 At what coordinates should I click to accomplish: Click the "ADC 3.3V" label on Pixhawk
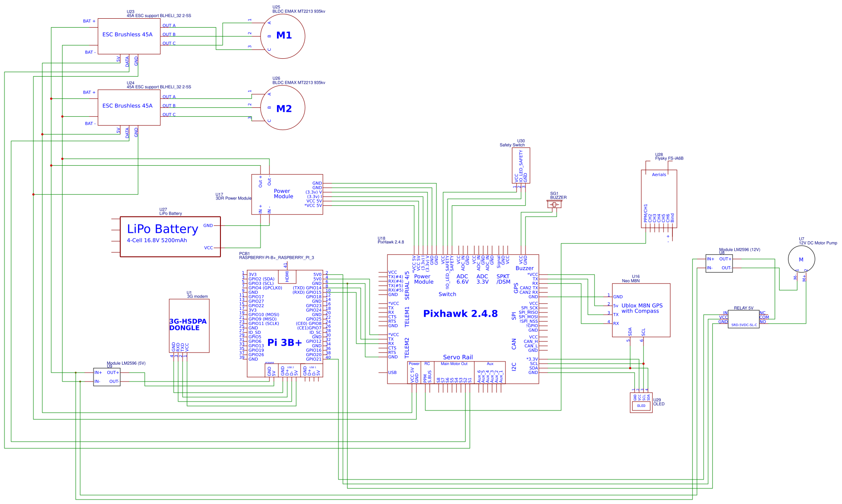coord(483,279)
